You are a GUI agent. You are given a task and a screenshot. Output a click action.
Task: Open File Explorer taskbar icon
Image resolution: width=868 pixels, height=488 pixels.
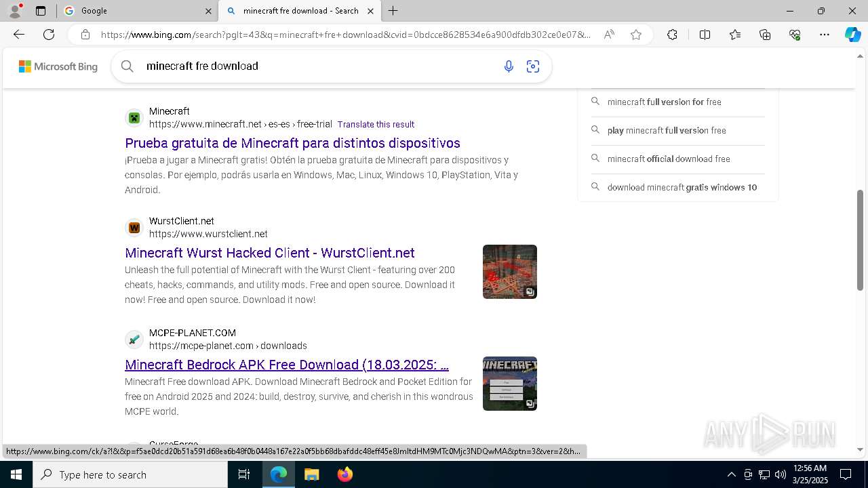(311, 474)
